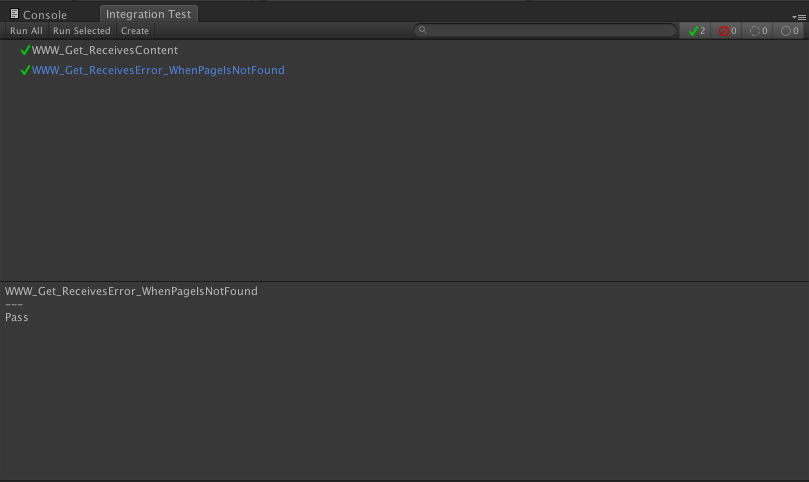Click the magnifier icon in search field
Screen dimensions: 809x482
[423, 30]
